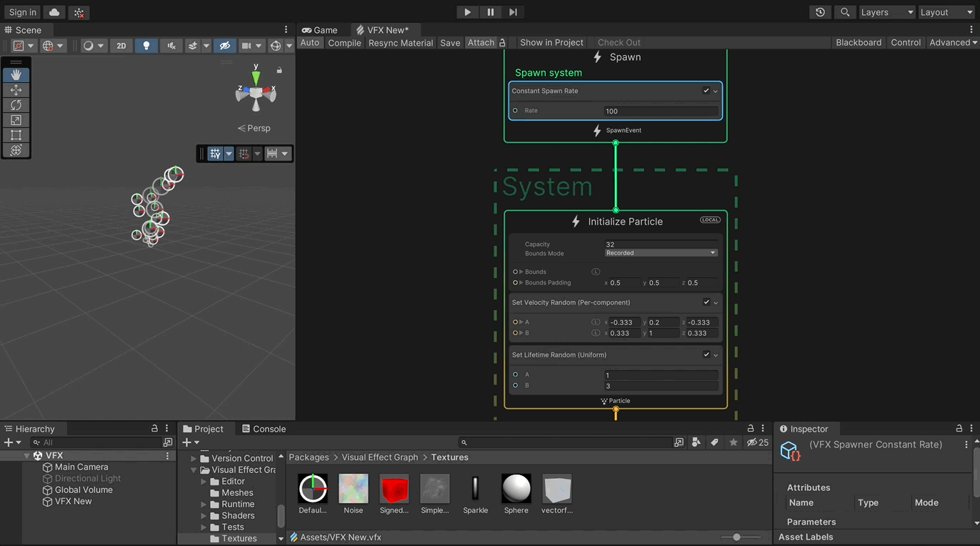Uncheck the Set Lifetime Random block
Image resolution: width=980 pixels, height=546 pixels.
706,354
